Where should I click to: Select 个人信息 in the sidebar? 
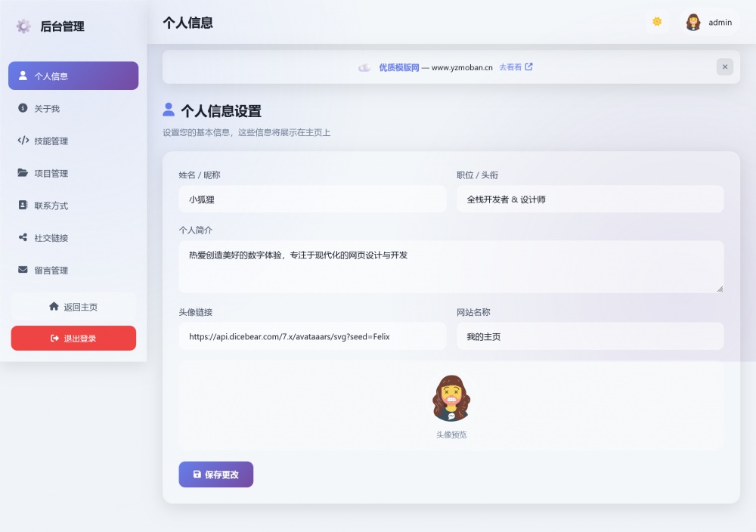73,76
